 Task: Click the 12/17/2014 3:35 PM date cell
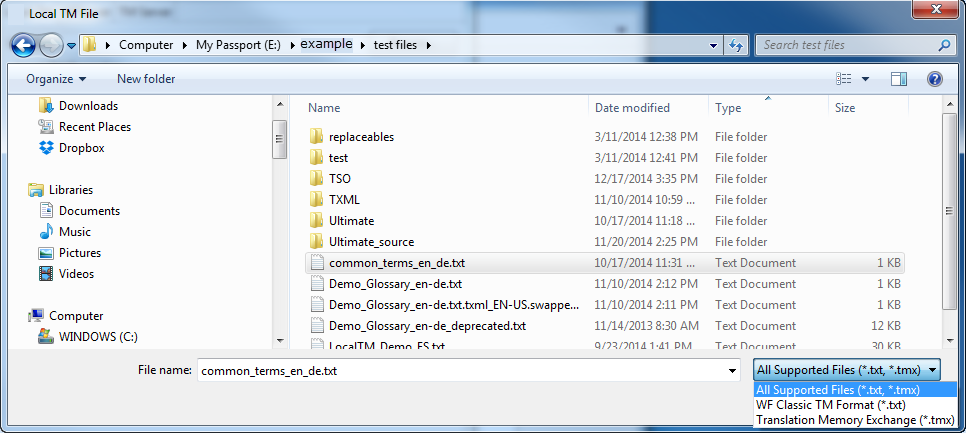[646, 179]
